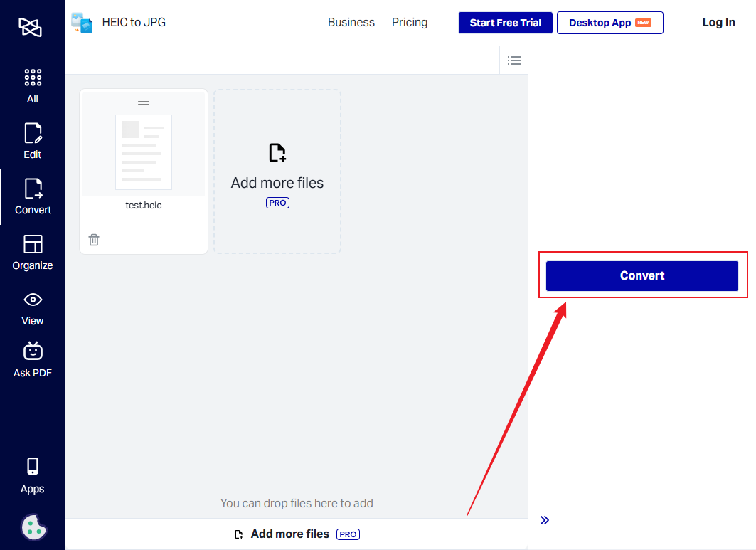The width and height of the screenshot is (756, 550).
Task: Select the Edit tools in sidebar
Action: (32, 140)
